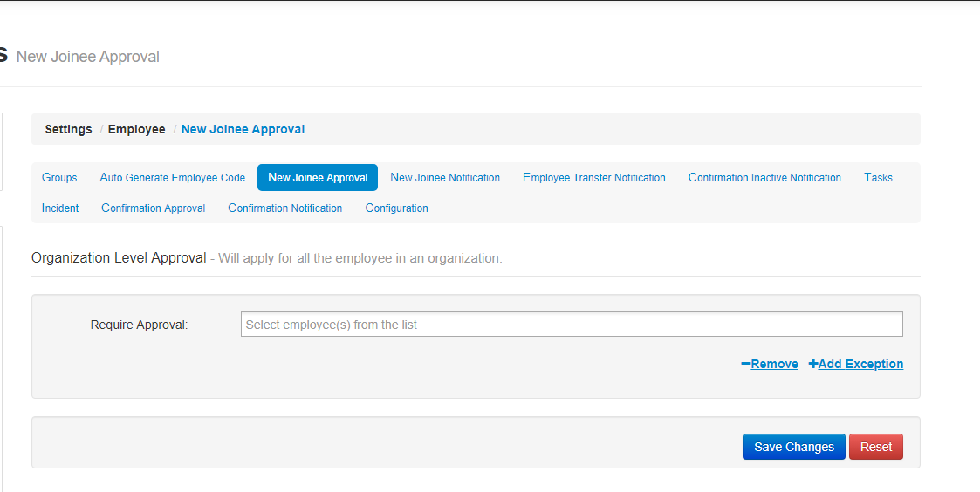980x492 pixels.
Task: Go to Confirmation Approval tab
Action: [x=154, y=208]
